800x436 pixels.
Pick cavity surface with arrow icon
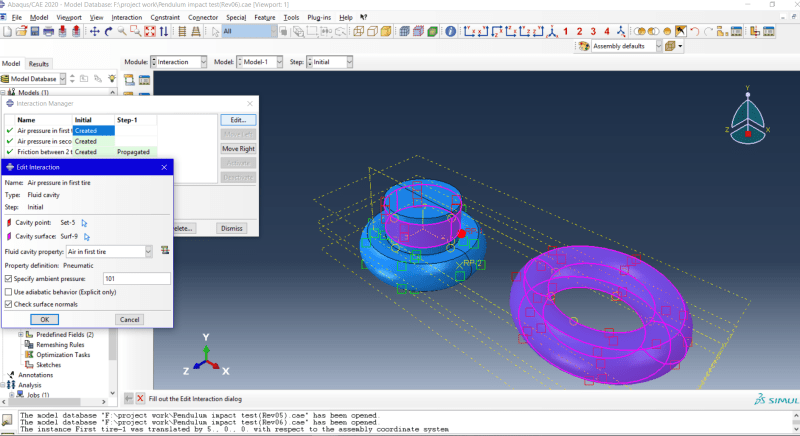click(x=87, y=237)
